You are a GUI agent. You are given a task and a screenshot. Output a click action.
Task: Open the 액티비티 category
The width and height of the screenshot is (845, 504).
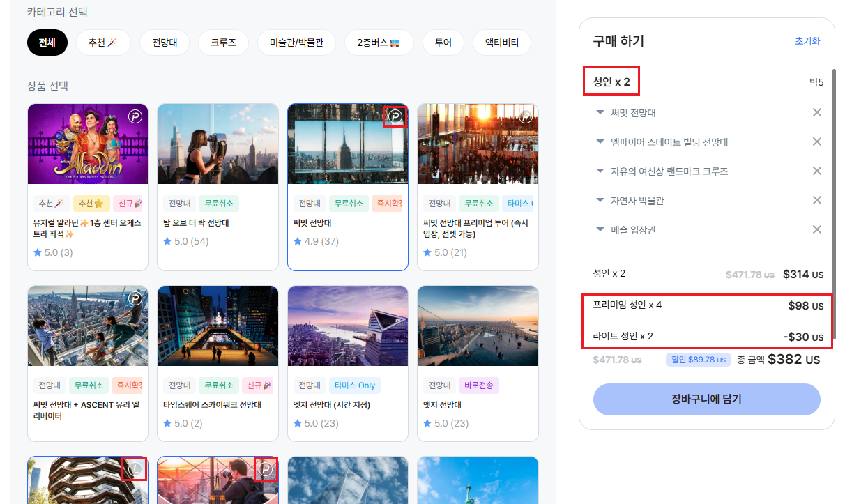point(502,43)
